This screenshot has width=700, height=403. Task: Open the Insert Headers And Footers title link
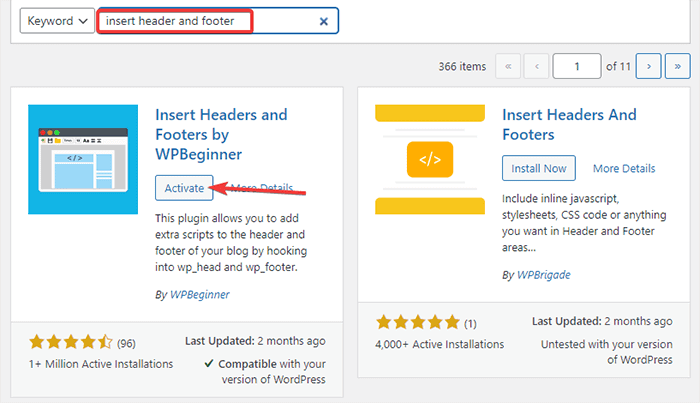[568, 125]
